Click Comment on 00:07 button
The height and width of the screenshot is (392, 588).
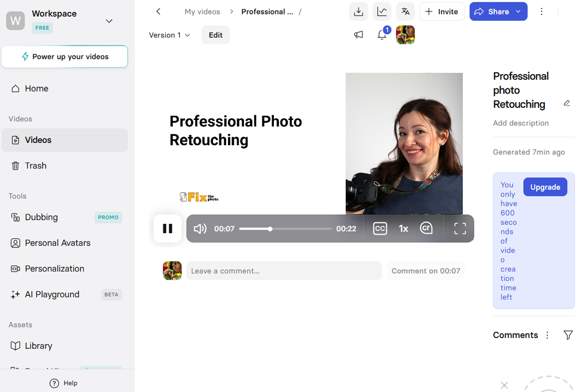[x=425, y=271]
